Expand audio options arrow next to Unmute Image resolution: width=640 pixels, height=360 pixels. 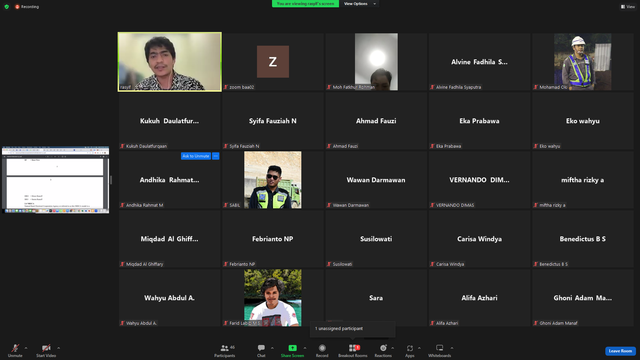pos(26,348)
